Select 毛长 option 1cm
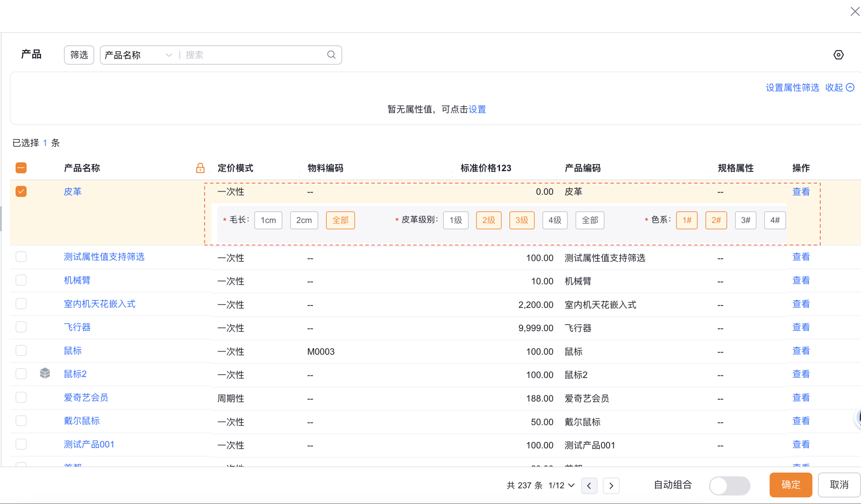Image resolution: width=861 pixels, height=504 pixels. [x=268, y=220]
